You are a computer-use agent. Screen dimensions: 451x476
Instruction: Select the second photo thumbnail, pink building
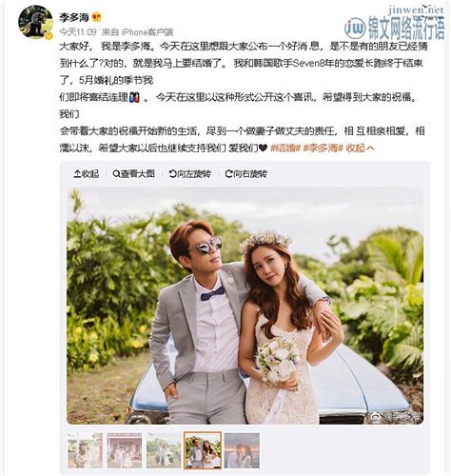tap(125, 450)
